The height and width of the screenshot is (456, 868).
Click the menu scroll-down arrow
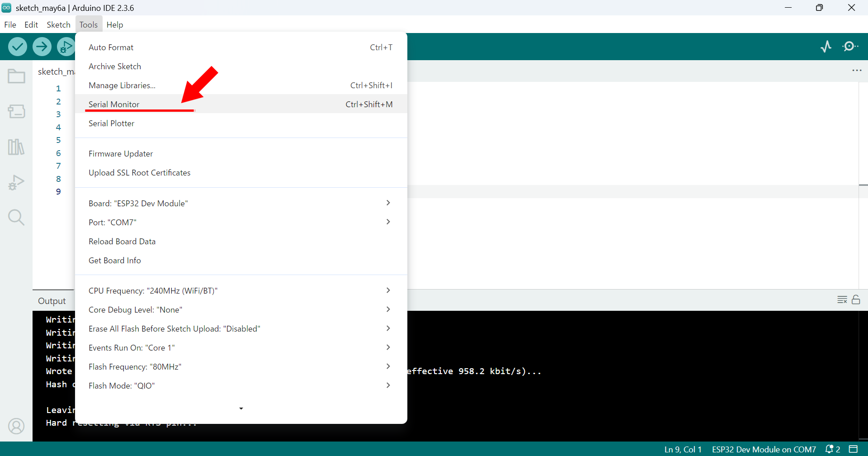click(241, 408)
